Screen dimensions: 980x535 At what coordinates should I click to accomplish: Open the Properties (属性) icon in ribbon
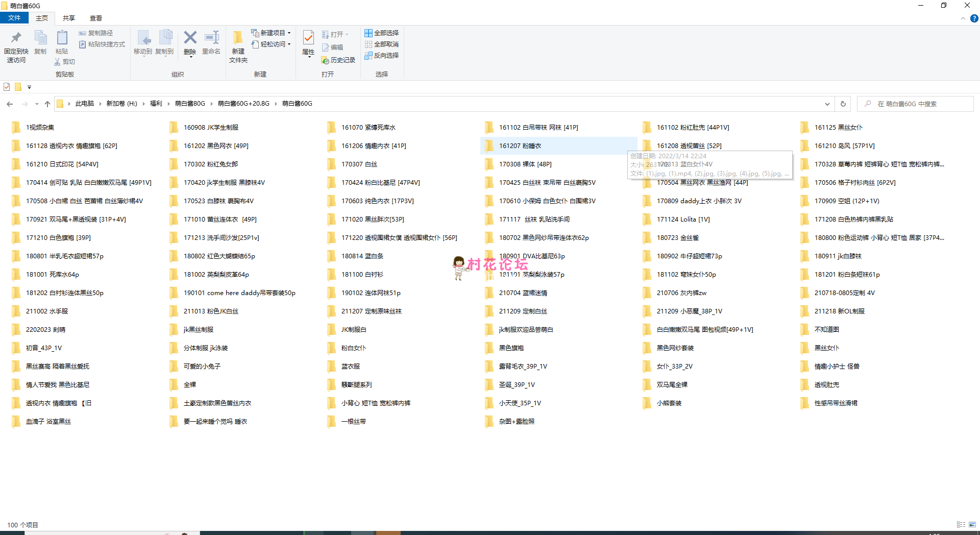pyautogui.click(x=308, y=38)
